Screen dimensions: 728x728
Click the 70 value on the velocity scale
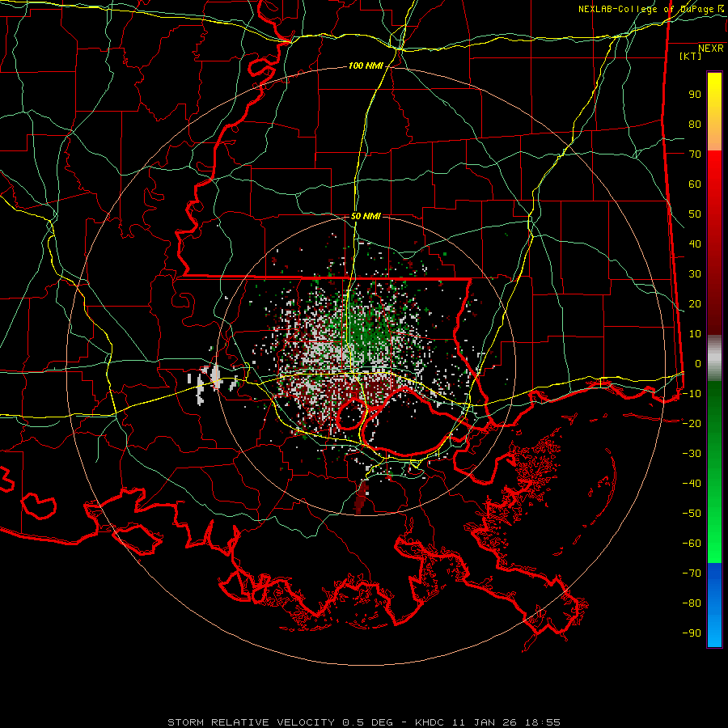point(695,154)
